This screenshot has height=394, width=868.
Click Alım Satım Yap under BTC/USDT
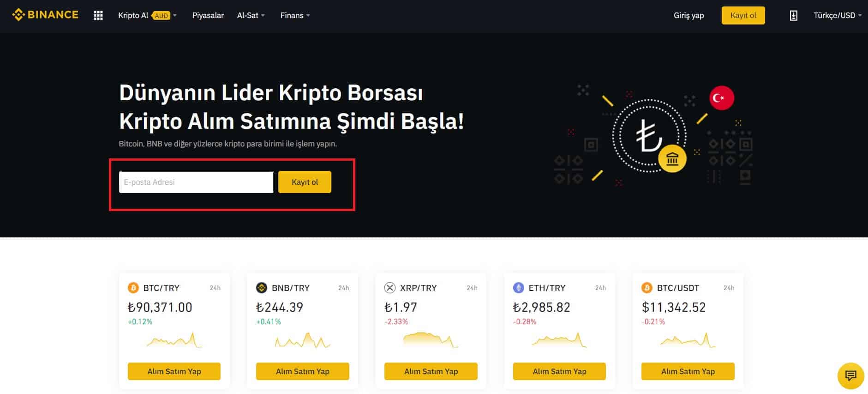[688, 371]
